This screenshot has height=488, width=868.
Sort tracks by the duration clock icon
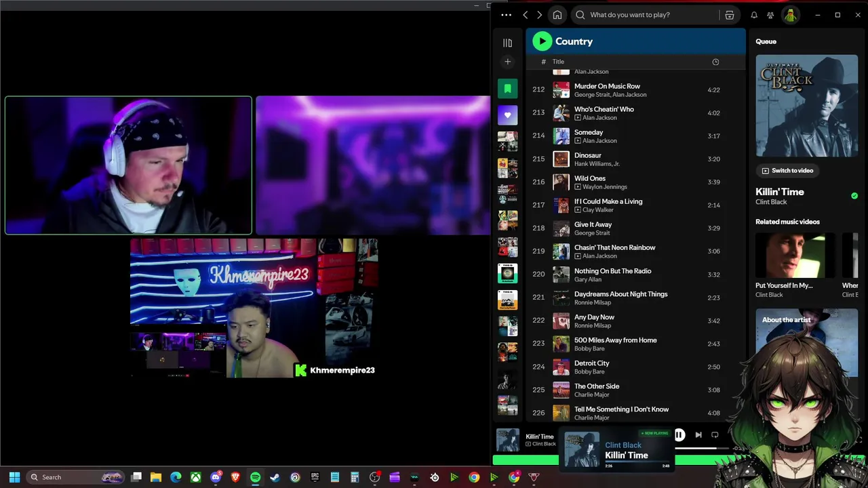tap(715, 62)
